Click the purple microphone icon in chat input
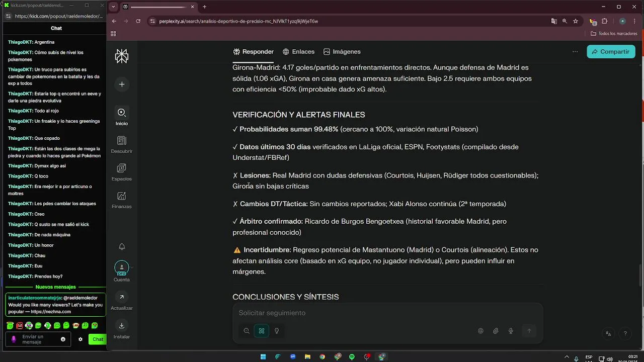Image resolution: width=644 pixels, height=362 pixels. point(14,339)
